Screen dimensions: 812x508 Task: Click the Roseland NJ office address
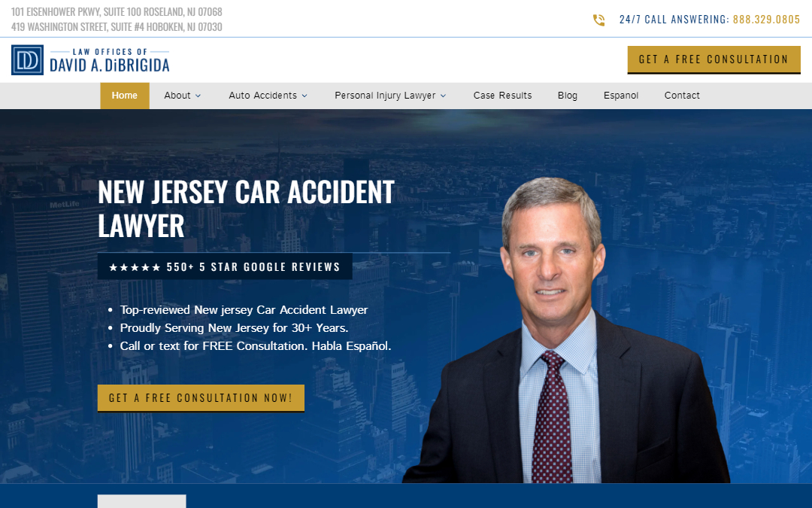pos(117,11)
